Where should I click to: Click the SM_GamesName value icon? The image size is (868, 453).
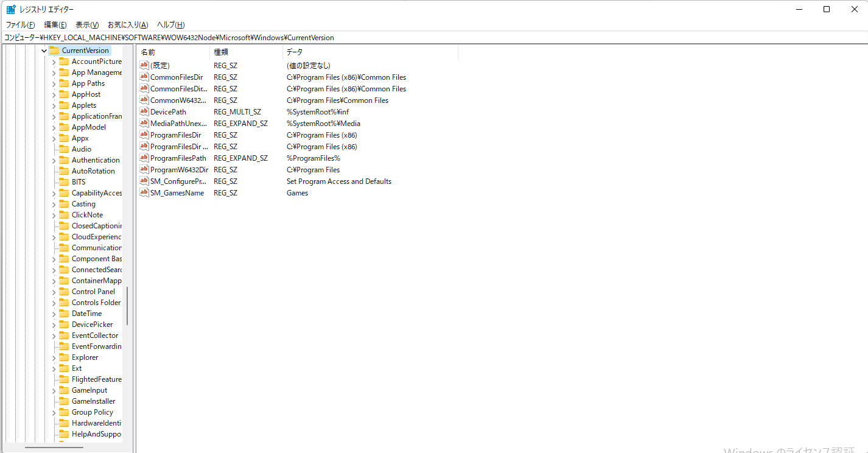(144, 192)
